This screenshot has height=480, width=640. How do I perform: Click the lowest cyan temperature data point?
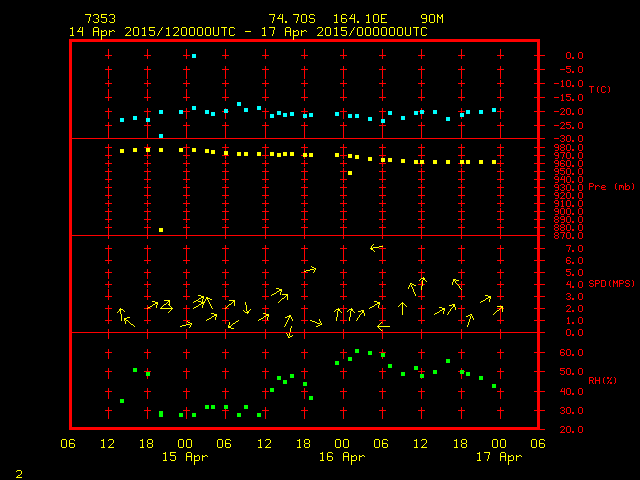[x=161, y=136]
